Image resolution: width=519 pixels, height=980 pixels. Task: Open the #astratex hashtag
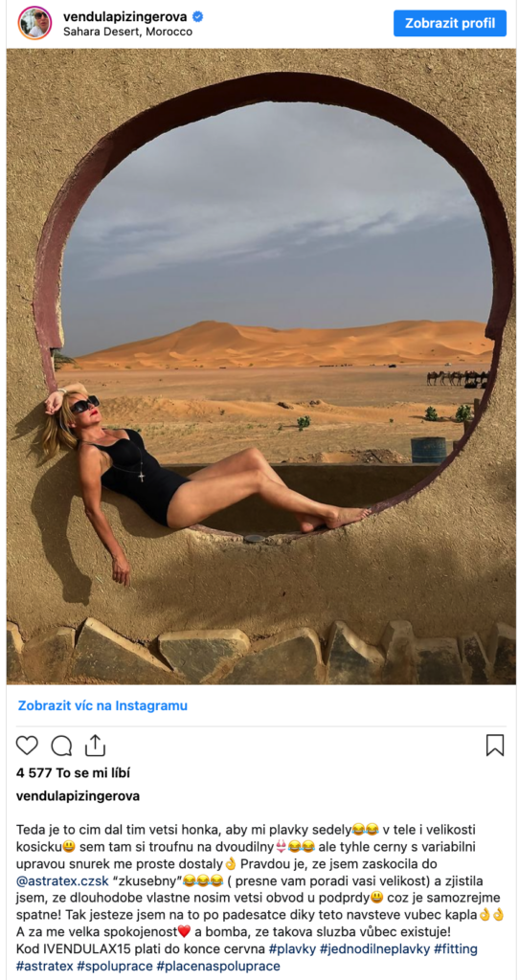coord(44,967)
